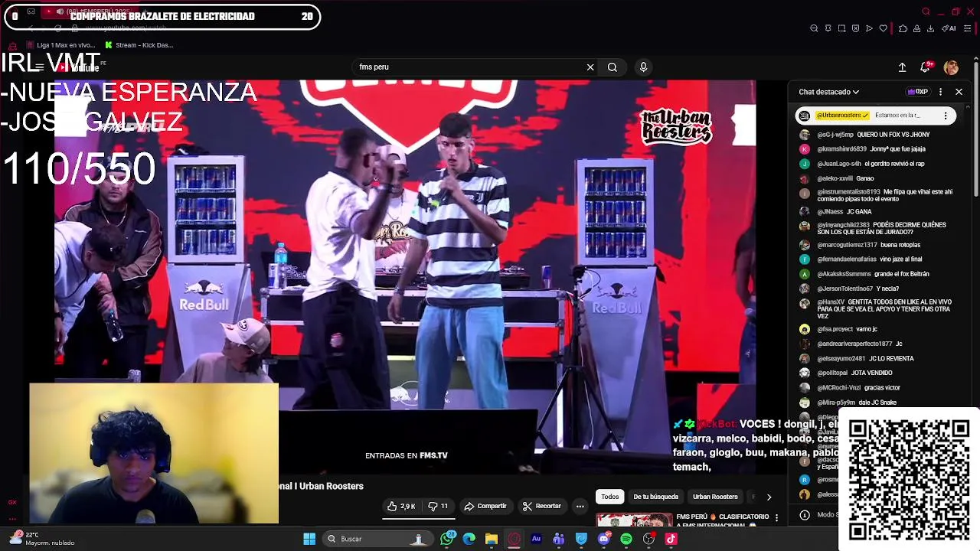Click the snapshot crop icon in browser toolbar

click(841, 28)
